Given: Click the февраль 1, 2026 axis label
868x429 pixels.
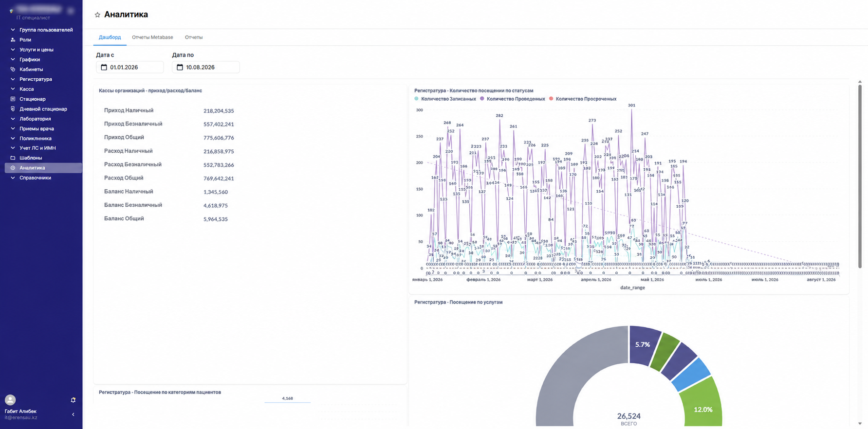Looking at the screenshot, I should tap(483, 280).
